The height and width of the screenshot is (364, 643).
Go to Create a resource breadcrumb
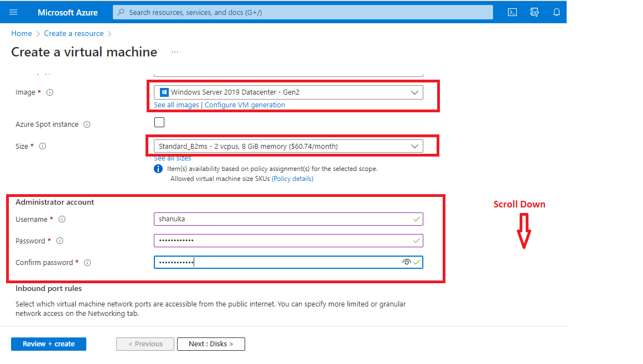[x=74, y=34]
